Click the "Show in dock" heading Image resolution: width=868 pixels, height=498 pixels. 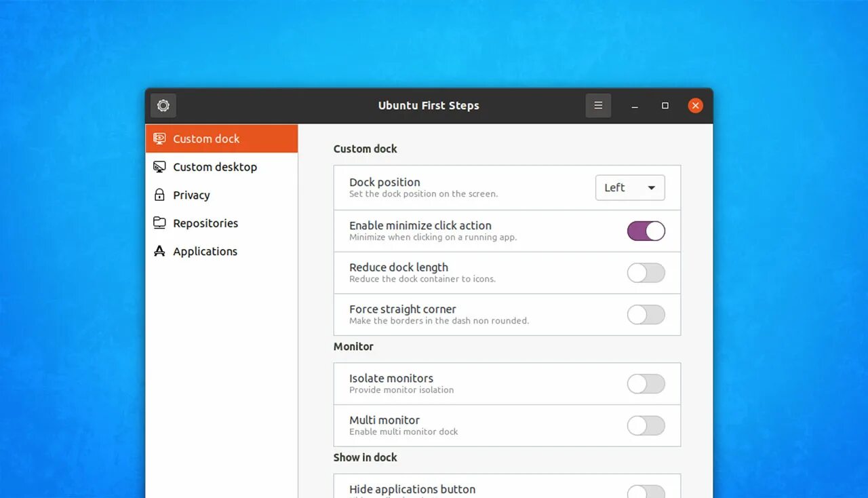pos(366,457)
